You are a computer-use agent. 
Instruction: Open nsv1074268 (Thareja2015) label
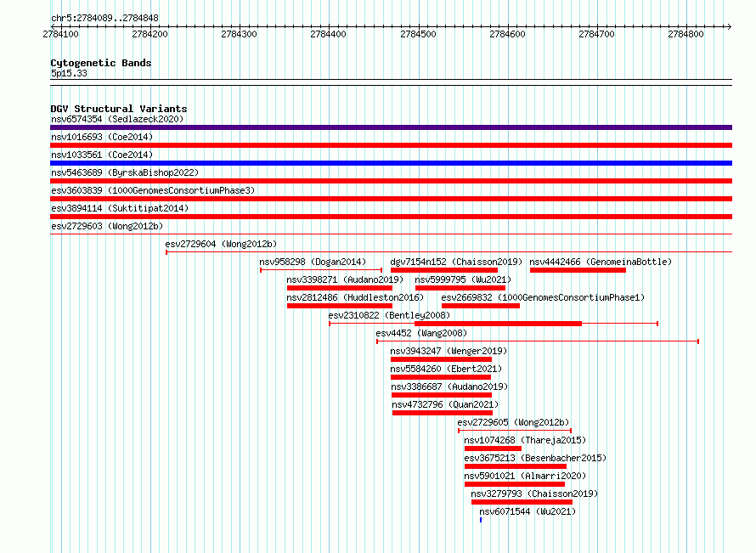(525, 440)
